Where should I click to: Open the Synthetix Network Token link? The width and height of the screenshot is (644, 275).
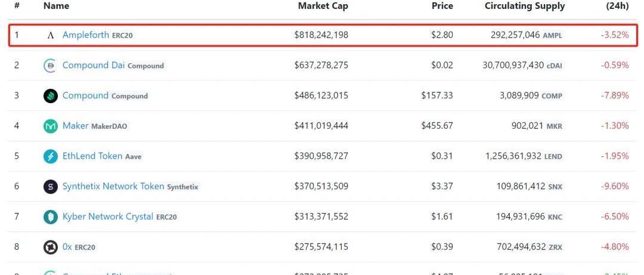(113, 187)
